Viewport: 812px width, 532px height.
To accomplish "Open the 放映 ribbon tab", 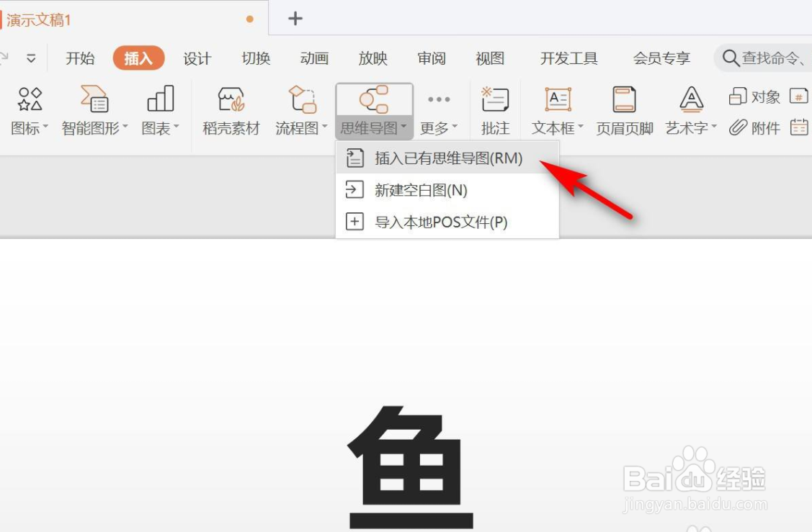I will point(373,58).
